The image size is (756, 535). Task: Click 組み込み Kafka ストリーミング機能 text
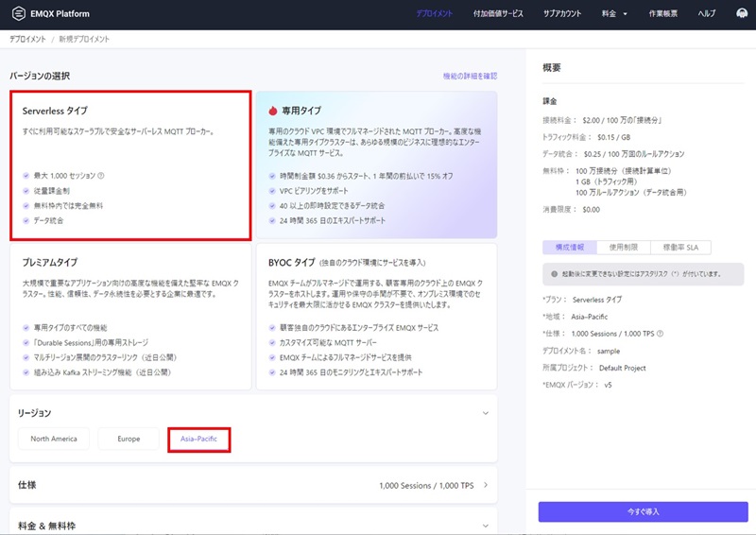pyautogui.click(x=102, y=372)
